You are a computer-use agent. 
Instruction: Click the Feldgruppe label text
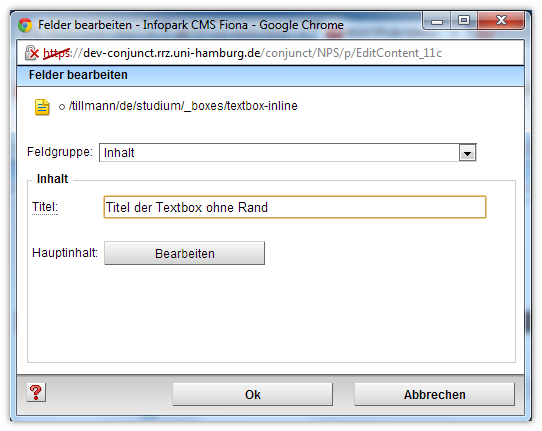(x=60, y=152)
